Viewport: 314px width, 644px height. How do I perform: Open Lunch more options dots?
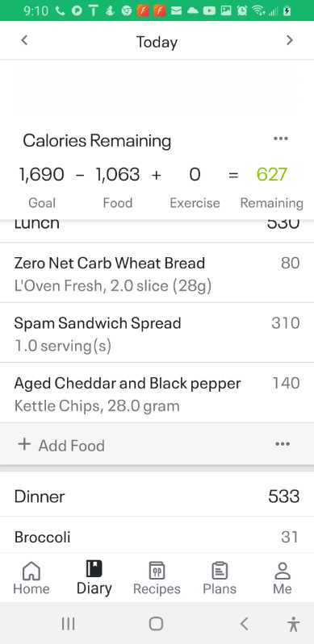point(283,444)
